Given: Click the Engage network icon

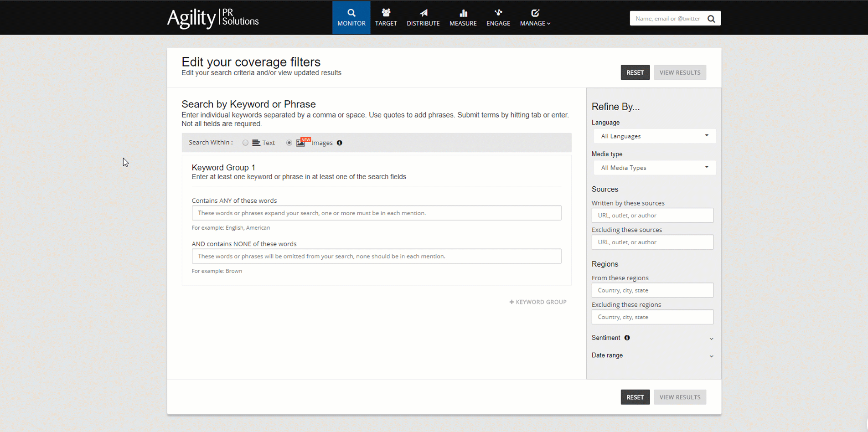Looking at the screenshot, I should (x=498, y=13).
